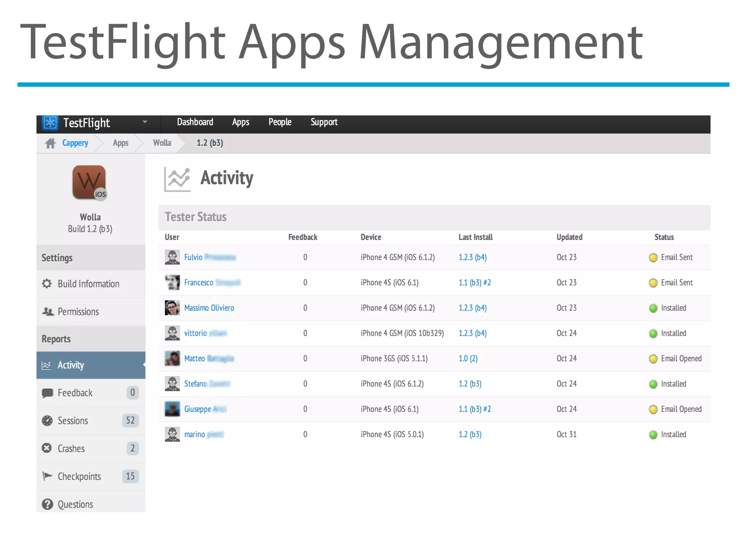Click Matteo's avatar photo
The width and height of the screenshot is (747, 560).
(x=172, y=358)
